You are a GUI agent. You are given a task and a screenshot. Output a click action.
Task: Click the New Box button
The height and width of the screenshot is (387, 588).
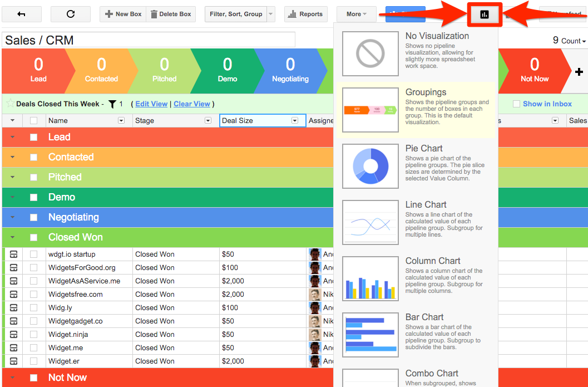tap(123, 14)
